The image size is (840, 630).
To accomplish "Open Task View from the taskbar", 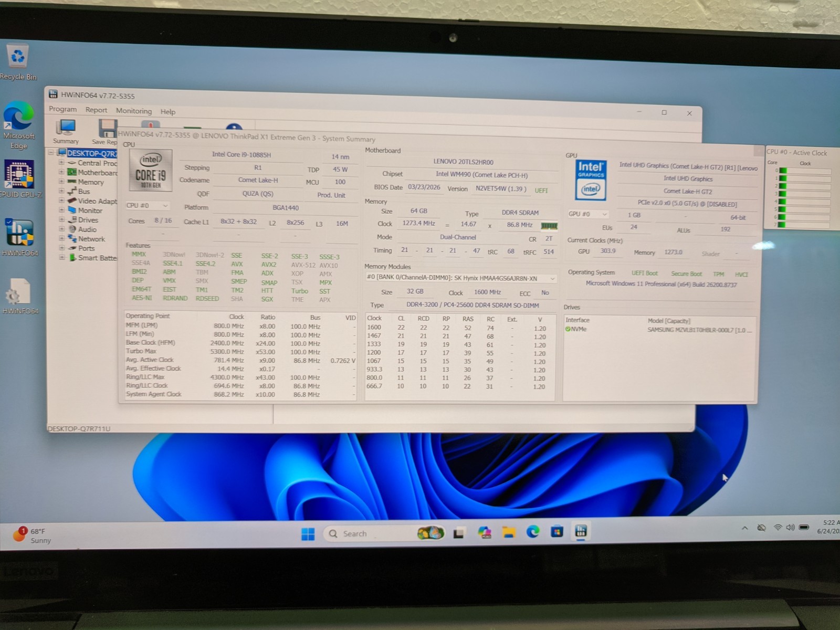I will click(459, 533).
